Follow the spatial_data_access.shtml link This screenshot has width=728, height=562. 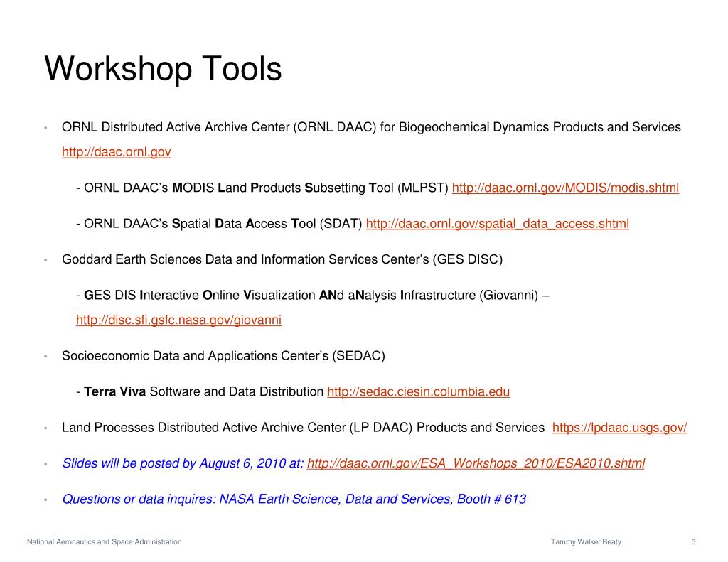point(497,224)
